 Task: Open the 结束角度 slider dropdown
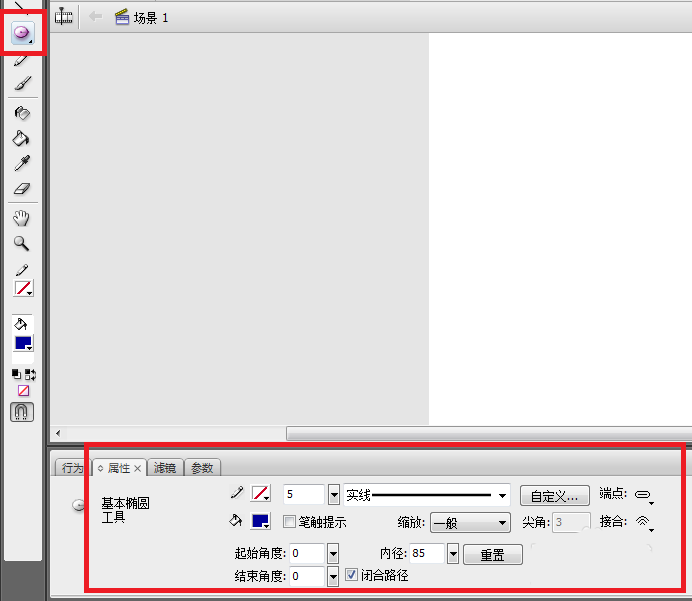(x=333, y=576)
